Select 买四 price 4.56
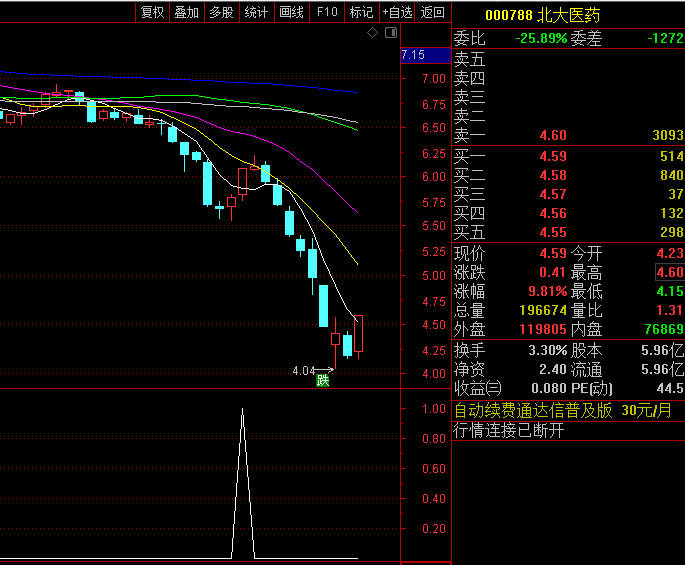Screen dimensions: 685x565 553,213
